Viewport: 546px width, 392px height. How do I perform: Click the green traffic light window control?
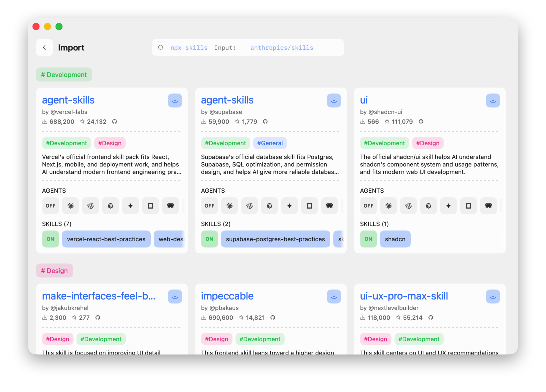[x=59, y=26]
